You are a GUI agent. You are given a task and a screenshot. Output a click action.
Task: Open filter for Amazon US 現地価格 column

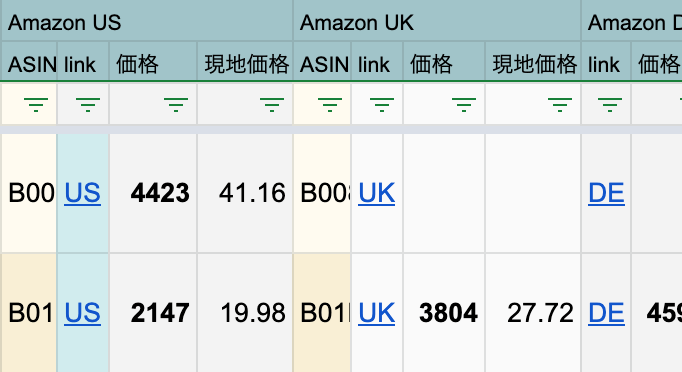coord(272,105)
